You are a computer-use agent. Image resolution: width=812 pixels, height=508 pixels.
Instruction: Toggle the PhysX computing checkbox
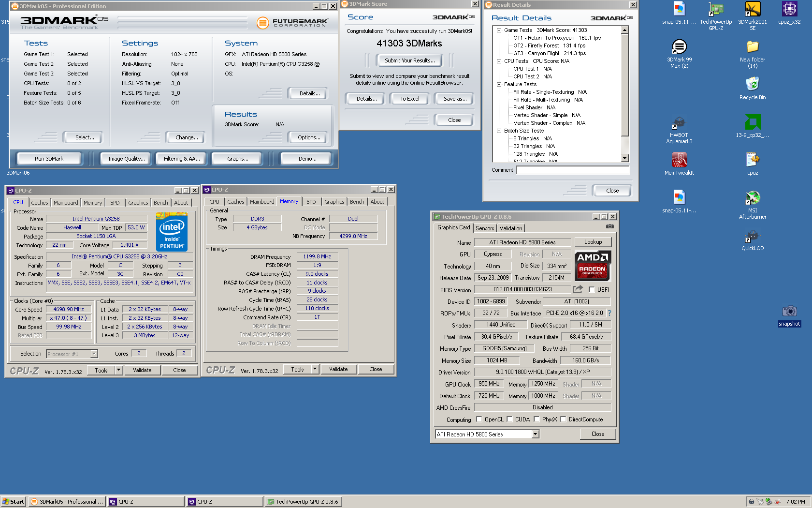click(536, 419)
